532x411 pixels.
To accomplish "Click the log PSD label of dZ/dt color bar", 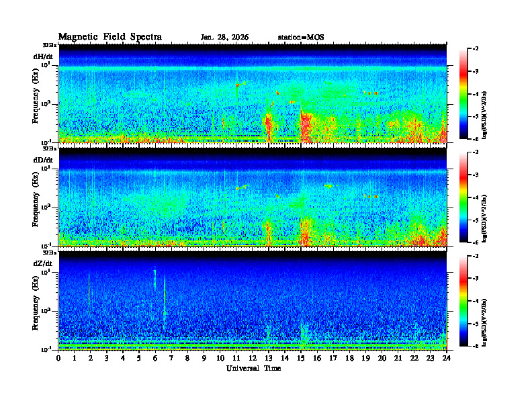I will click(x=484, y=322).
